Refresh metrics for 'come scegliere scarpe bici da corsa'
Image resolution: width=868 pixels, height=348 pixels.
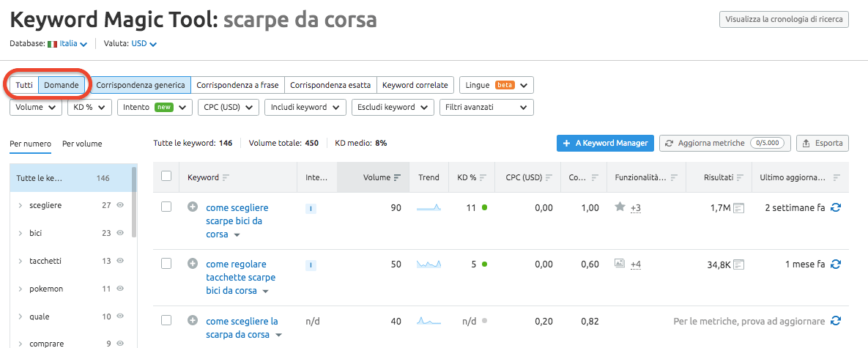pyautogui.click(x=835, y=208)
